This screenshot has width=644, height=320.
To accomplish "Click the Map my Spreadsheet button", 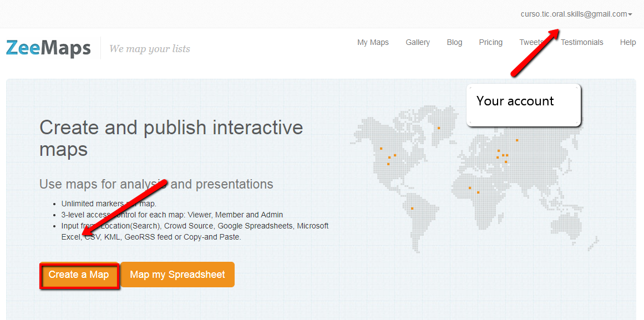I will point(178,275).
